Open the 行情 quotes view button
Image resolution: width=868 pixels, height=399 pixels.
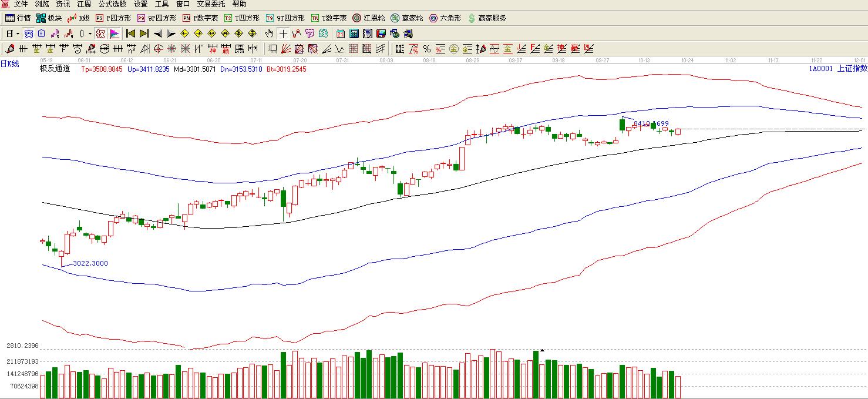coord(18,18)
